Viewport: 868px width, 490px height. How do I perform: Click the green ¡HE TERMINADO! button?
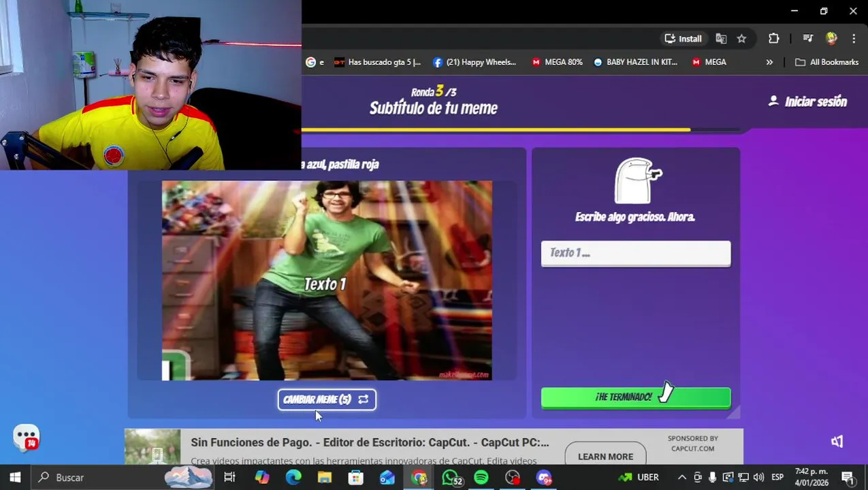coord(636,397)
